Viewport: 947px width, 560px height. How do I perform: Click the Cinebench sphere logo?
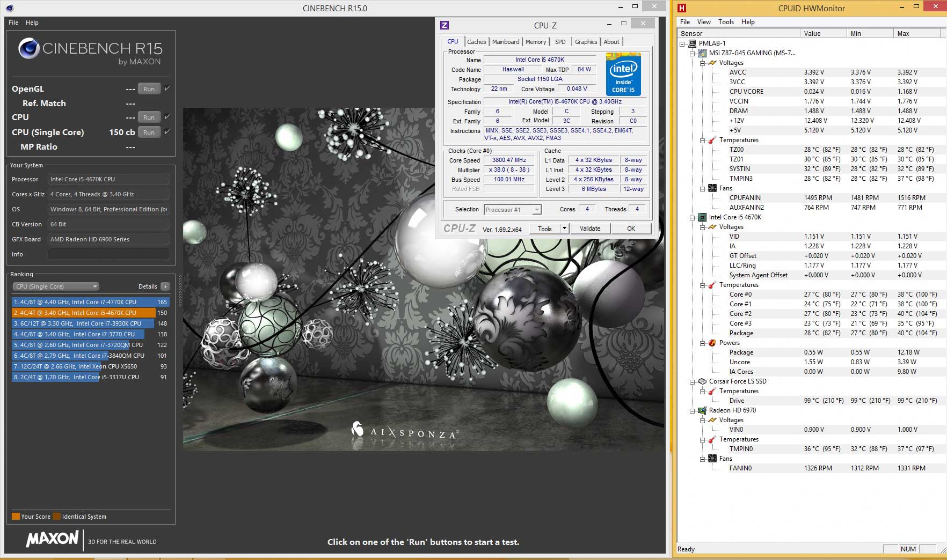pyautogui.click(x=29, y=48)
